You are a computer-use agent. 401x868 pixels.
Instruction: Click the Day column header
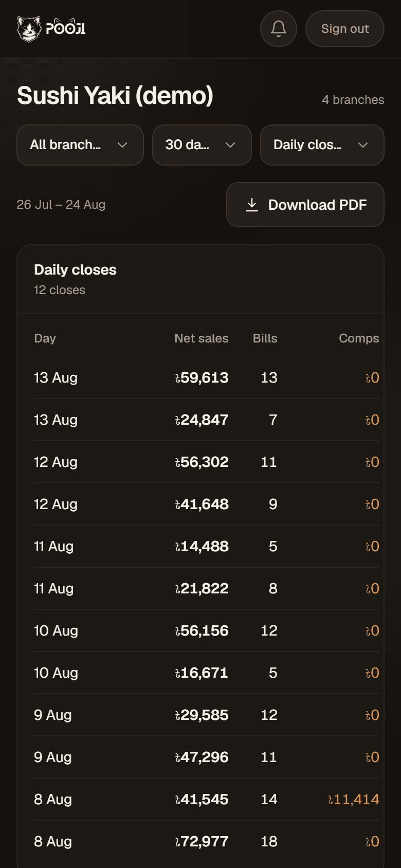tap(45, 338)
